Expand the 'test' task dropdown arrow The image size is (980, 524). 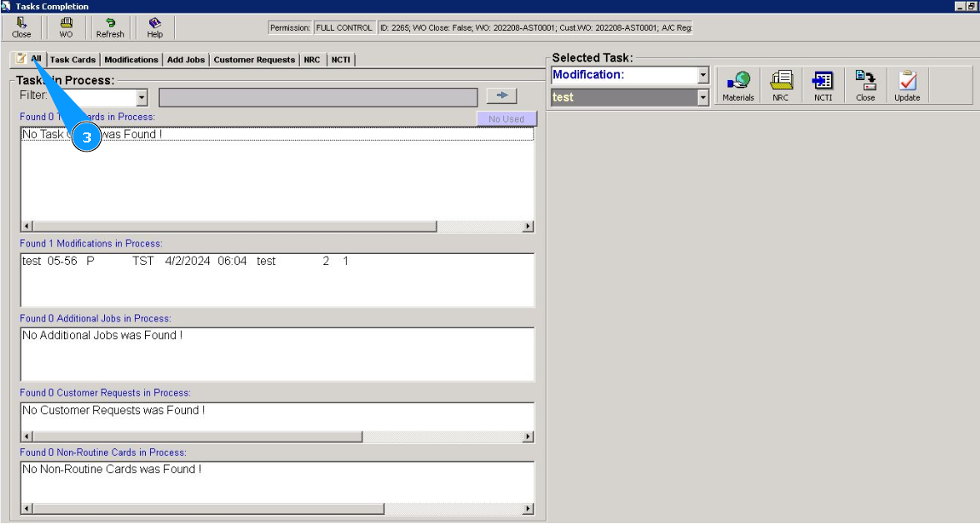tap(703, 97)
